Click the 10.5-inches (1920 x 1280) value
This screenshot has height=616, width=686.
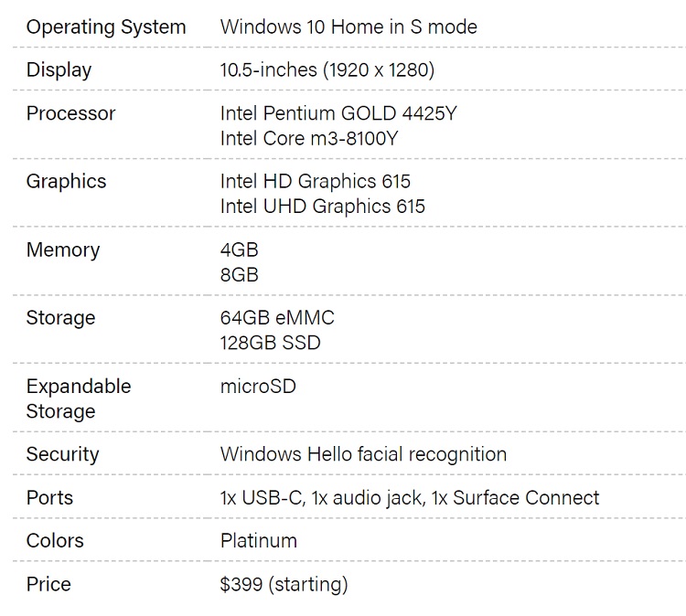(327, 70)
